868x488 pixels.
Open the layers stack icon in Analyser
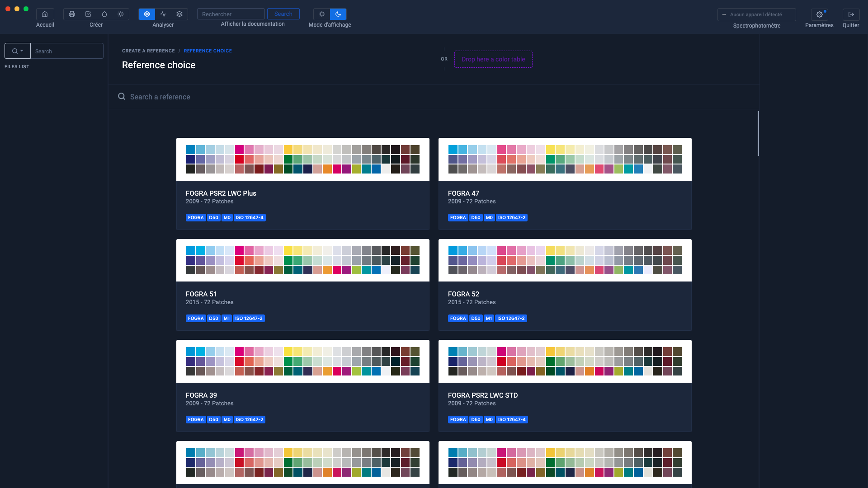pyautogui.click(x=179, y=14)
